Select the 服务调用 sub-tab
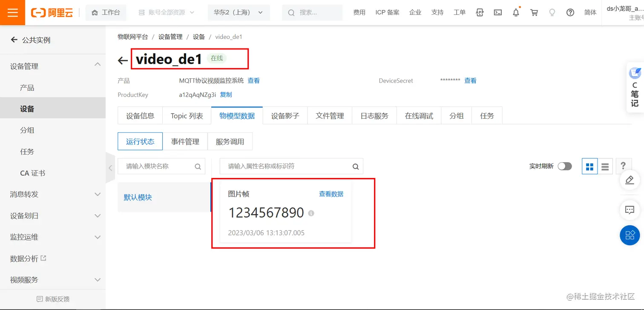 pos(230,141)
